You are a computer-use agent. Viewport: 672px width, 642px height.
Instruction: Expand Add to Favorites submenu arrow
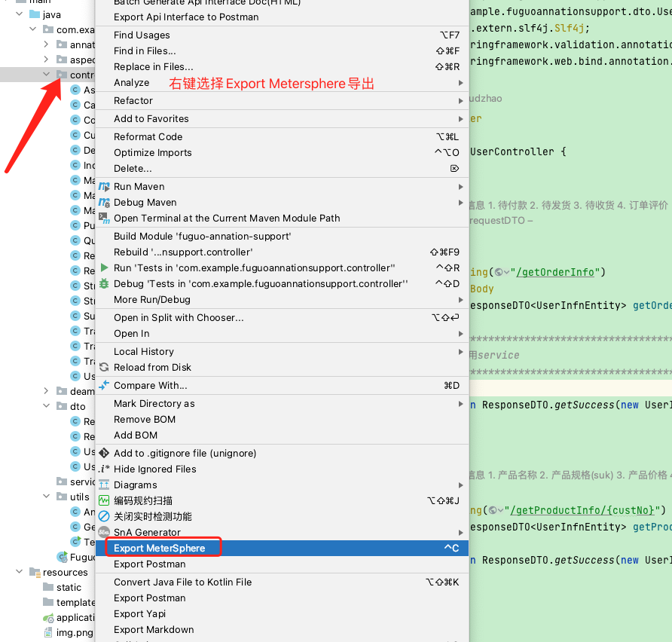pyautogui.click(x=461, y=119)
